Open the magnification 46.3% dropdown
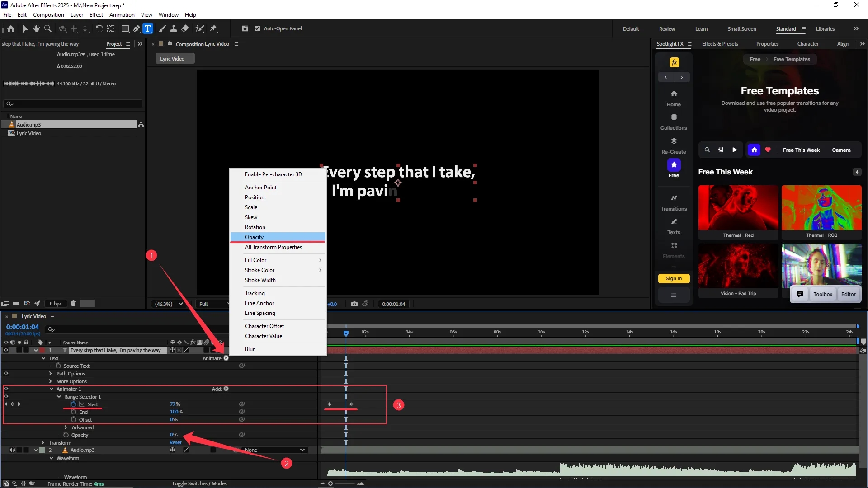Viewport: 868px width, 488px height. click(x=169, y=304)
